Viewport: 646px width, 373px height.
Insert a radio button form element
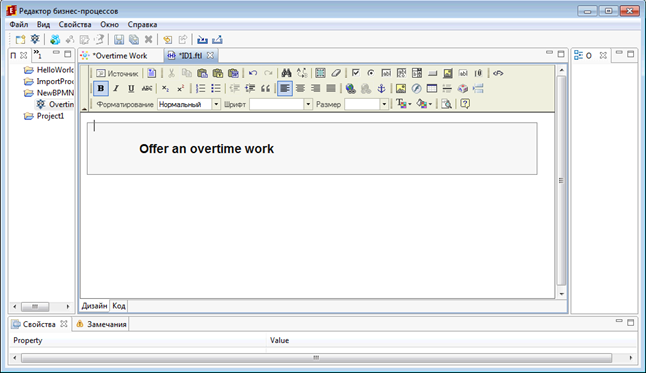point(371,73)
